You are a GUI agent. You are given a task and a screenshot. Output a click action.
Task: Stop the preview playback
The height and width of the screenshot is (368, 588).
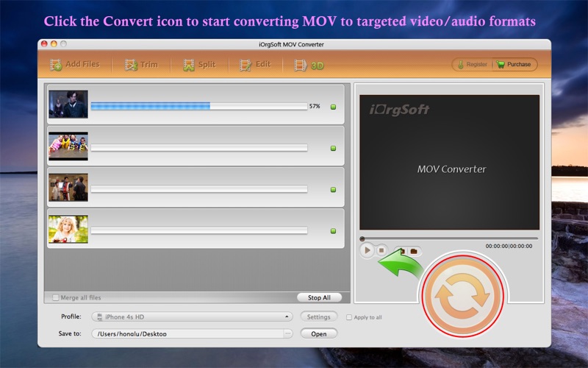tap(381, 250)
